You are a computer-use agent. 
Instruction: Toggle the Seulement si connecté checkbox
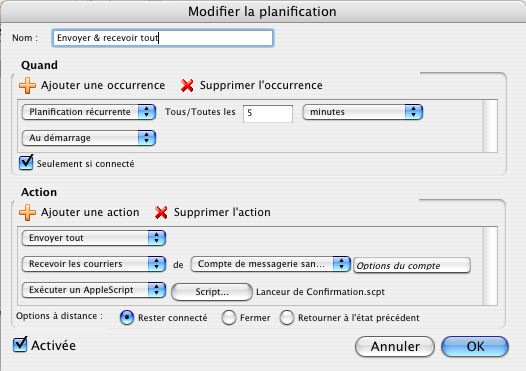click(26, 163)
